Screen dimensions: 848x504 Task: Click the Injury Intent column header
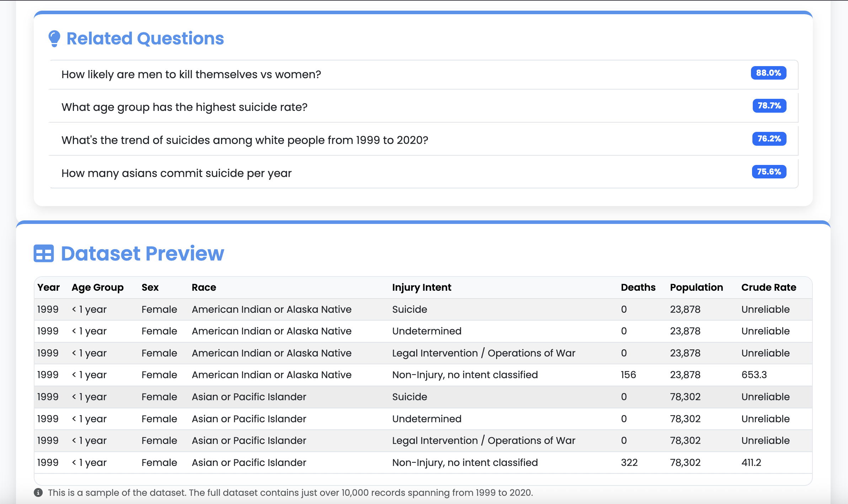coord(422,288)
